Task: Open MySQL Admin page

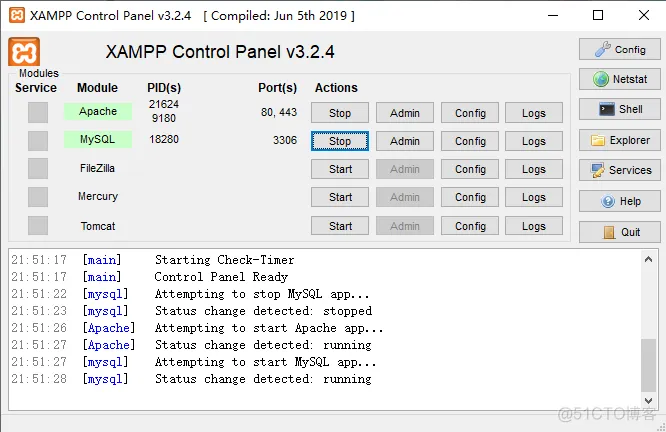Action: [405, 141]
